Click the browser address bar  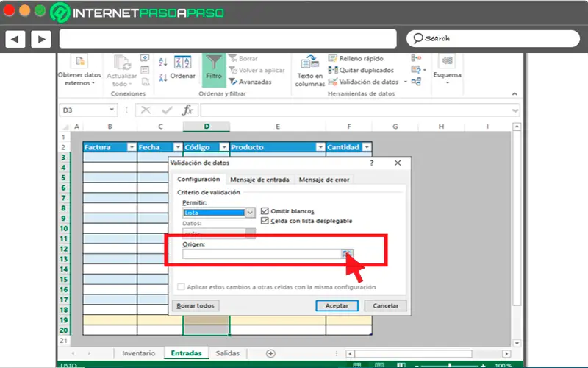[x=228, y=39]
